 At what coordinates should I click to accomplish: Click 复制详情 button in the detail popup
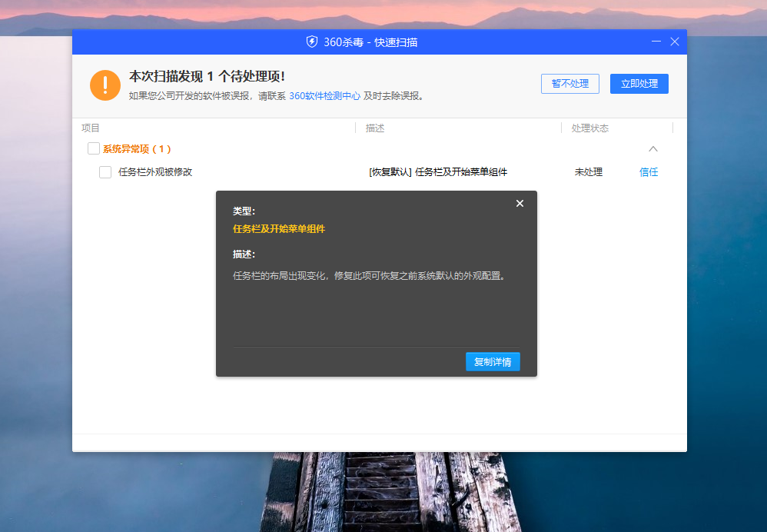493,361
